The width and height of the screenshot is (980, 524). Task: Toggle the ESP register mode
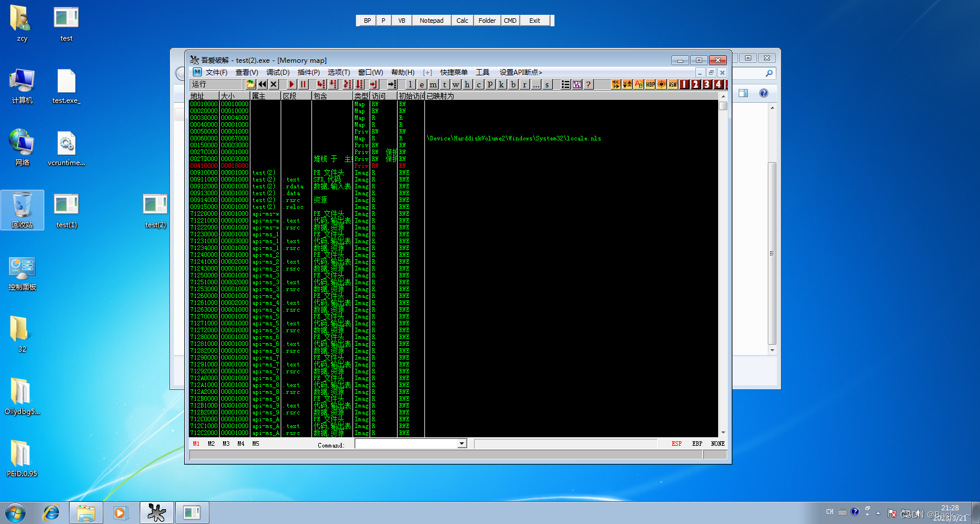[x=677, y=444]
